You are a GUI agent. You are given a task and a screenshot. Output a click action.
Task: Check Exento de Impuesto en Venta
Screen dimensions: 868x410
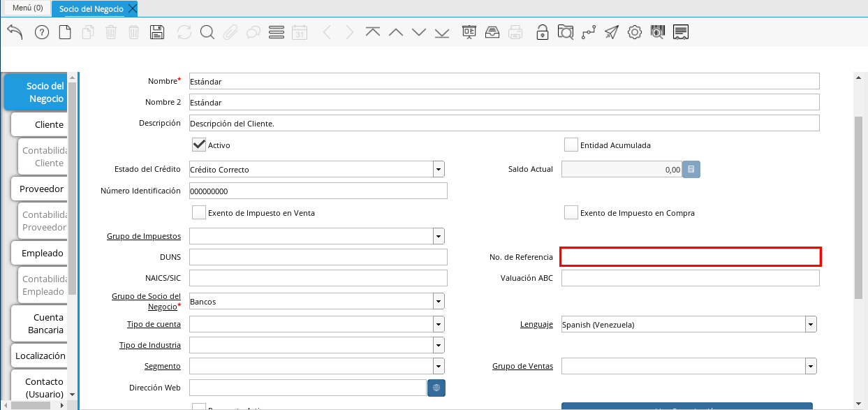(x=199, y=212)
